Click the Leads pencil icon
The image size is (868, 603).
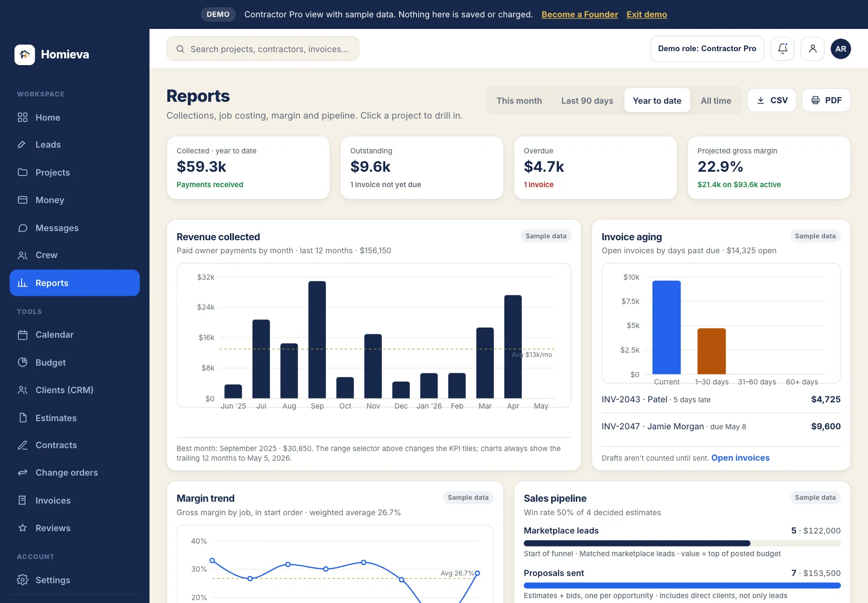pos(22,144)
